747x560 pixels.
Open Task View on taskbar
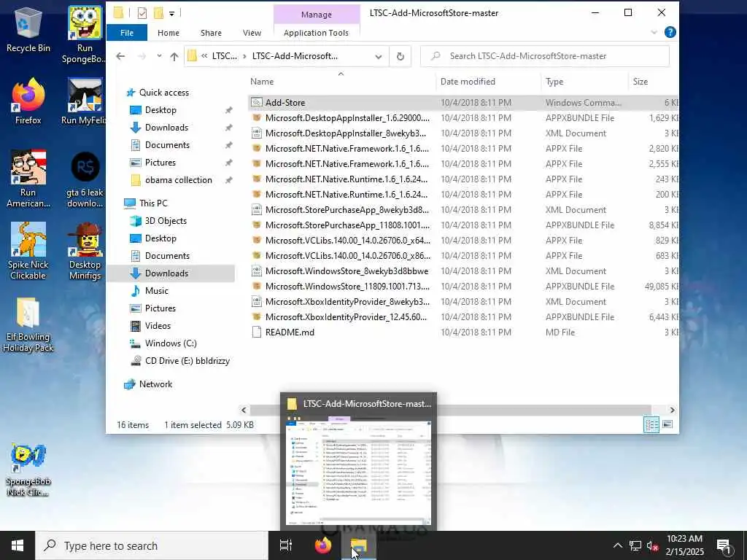[286, 545]
